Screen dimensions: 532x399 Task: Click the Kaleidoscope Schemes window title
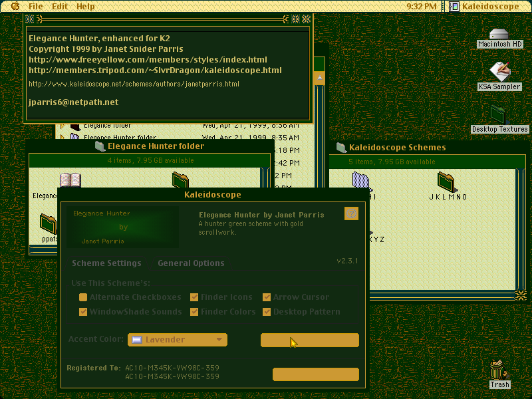(x=397, y=147)
